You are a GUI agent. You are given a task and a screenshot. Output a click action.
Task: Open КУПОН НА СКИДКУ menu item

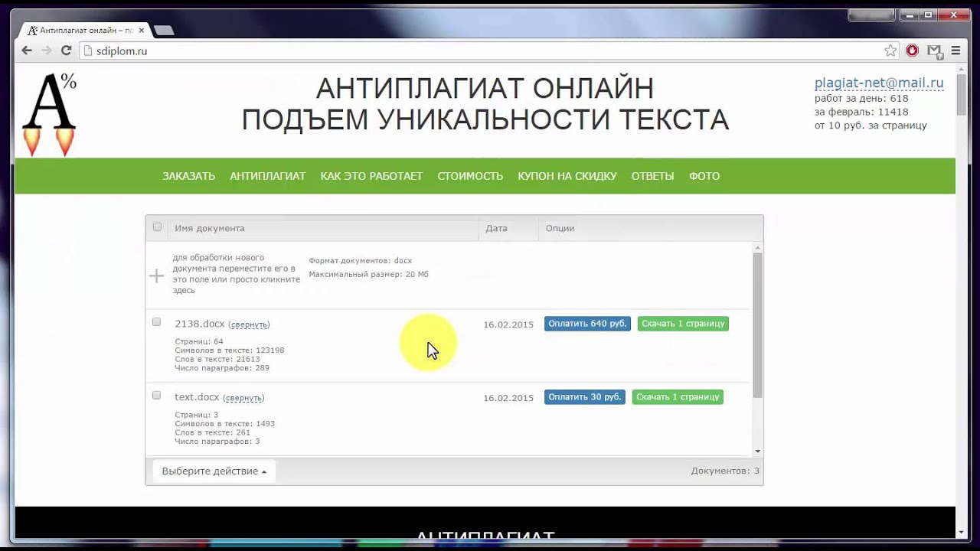click(567, 176)
